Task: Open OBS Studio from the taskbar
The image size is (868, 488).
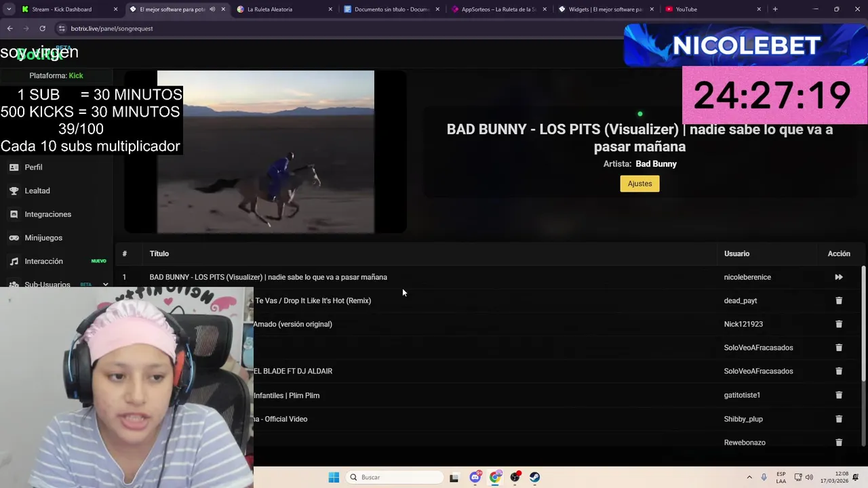Action: (x=515, y=477)
